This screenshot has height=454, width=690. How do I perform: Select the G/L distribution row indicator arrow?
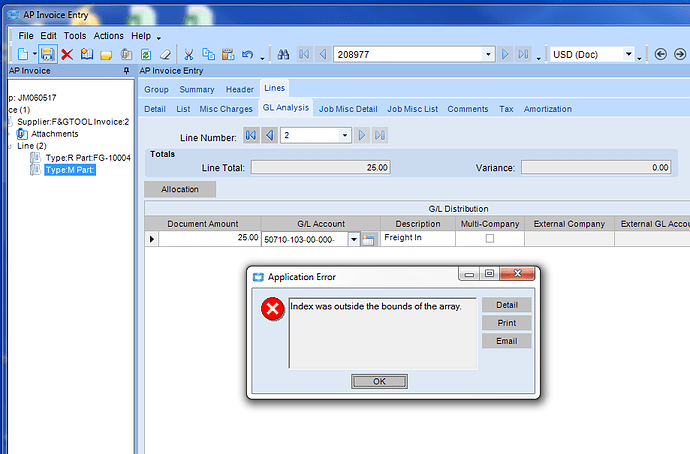pyautogui.click(x=152, y=239)
